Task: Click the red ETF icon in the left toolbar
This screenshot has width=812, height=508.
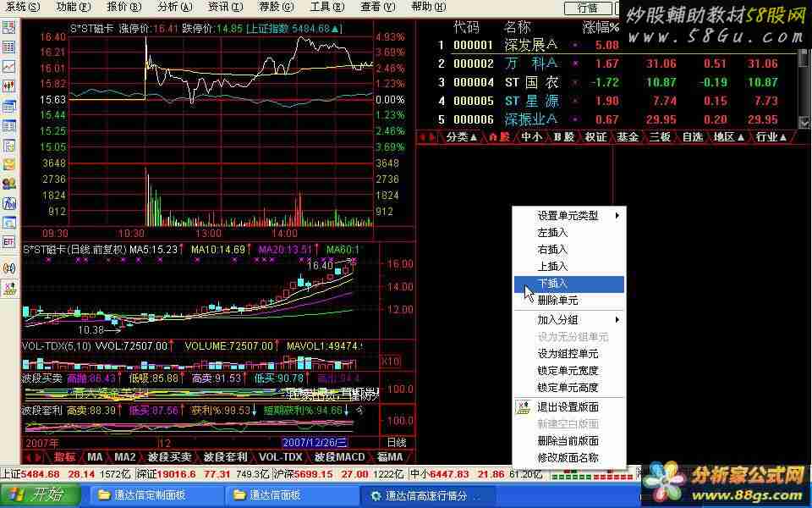Action: point(8,242)
